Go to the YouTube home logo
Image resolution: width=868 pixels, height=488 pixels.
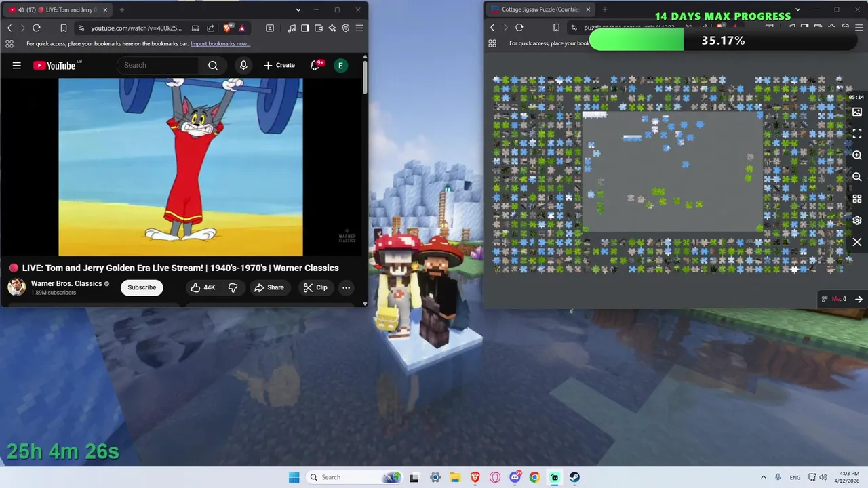click(54, 65)
